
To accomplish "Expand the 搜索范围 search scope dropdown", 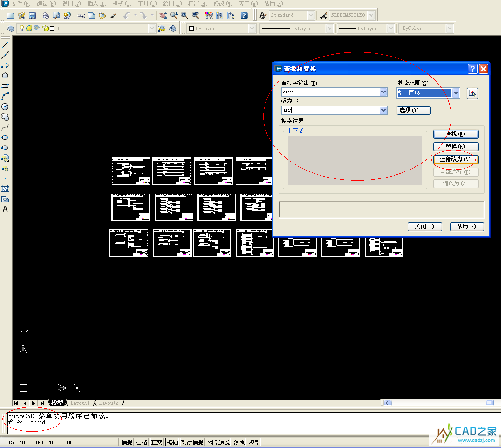I will (x=456, y=93).
